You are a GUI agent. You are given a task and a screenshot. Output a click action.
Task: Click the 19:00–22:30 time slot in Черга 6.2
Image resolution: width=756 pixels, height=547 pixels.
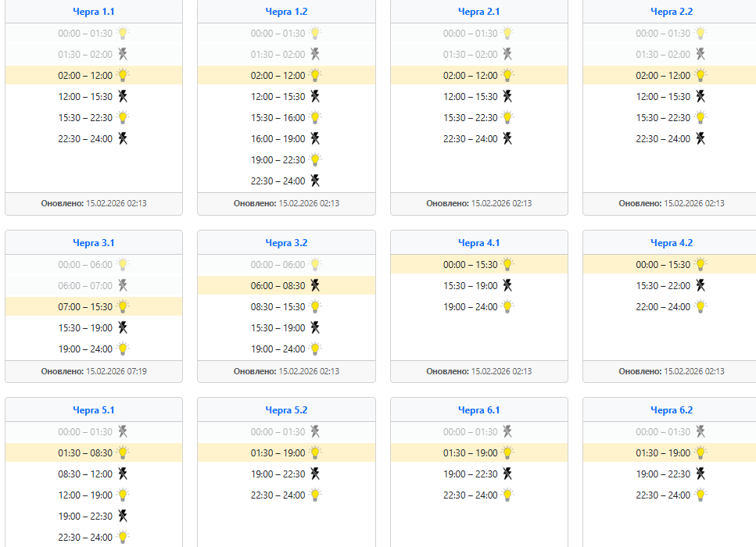pyautogui.click(x=663, y=474)
